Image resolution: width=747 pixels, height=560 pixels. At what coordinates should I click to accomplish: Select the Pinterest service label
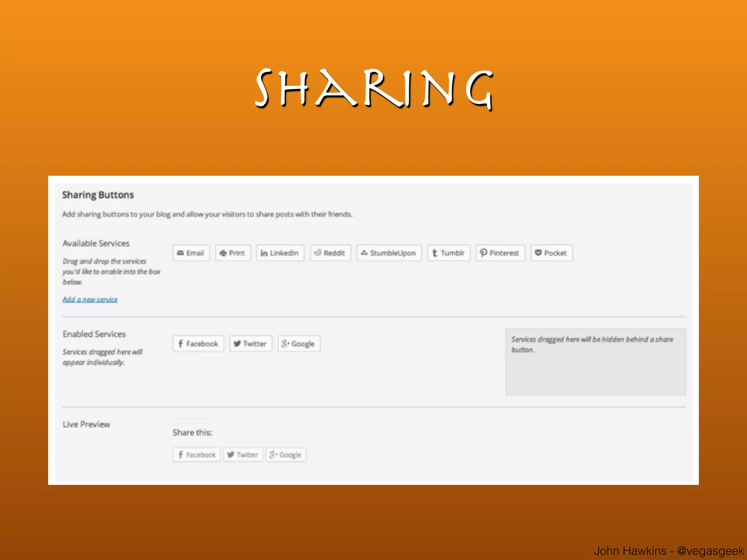[x=504, y=253]
